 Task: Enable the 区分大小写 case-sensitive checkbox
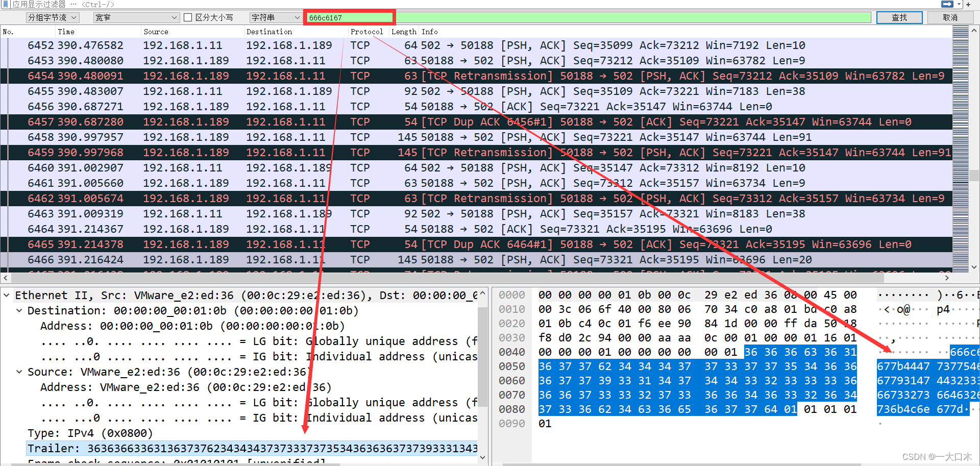tap(188, 17)
